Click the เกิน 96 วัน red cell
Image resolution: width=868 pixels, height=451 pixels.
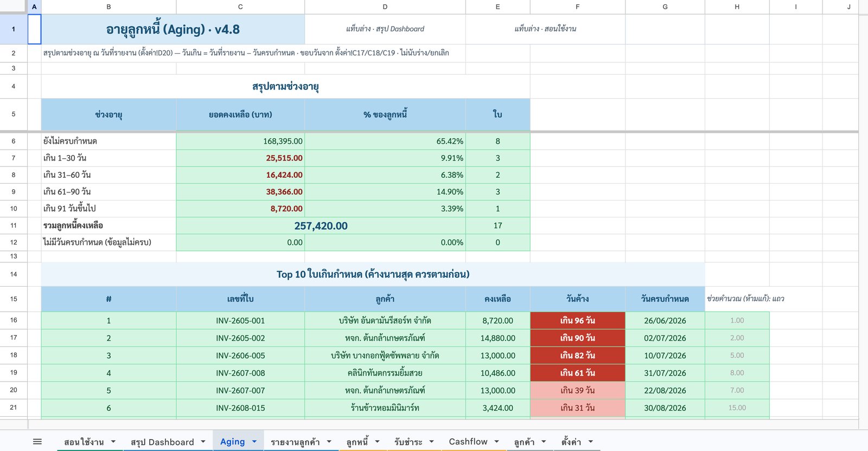pos(578,320)
